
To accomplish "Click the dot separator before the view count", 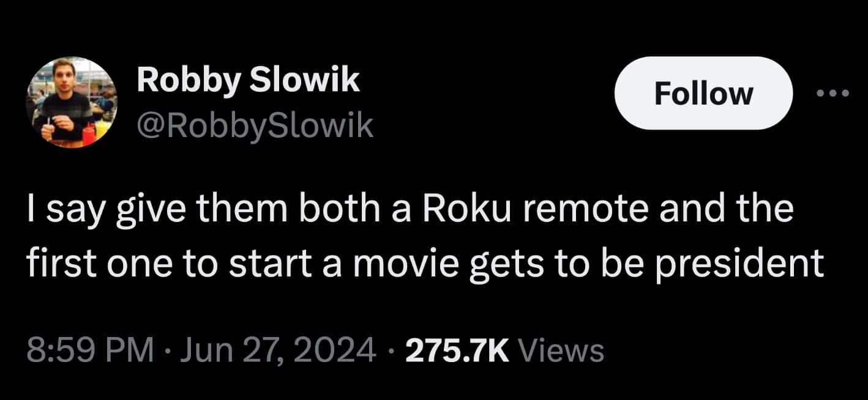I will (392, 351).
